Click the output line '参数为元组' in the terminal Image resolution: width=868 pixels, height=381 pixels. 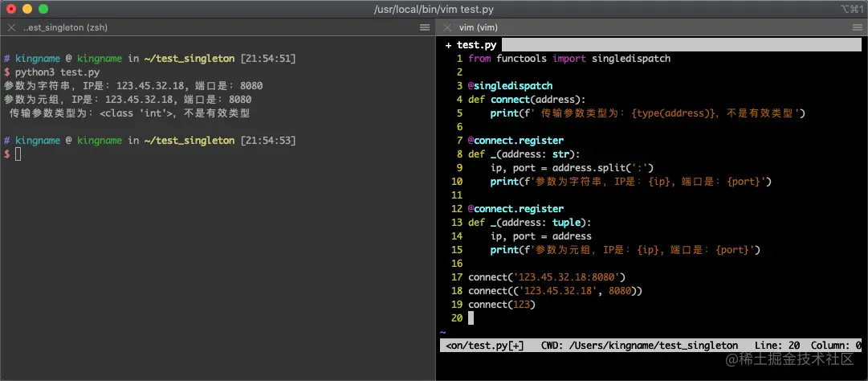(x=128, y=100)
